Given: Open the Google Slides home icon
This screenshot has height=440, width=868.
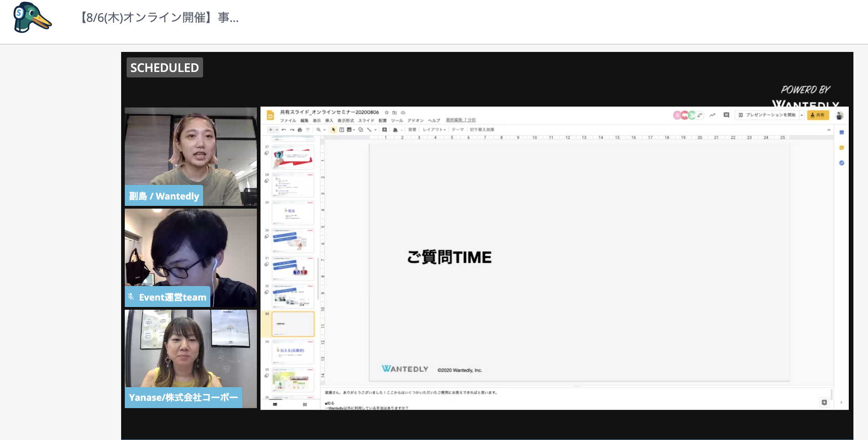Looking at the screenshot, I should tap(270, 115).
